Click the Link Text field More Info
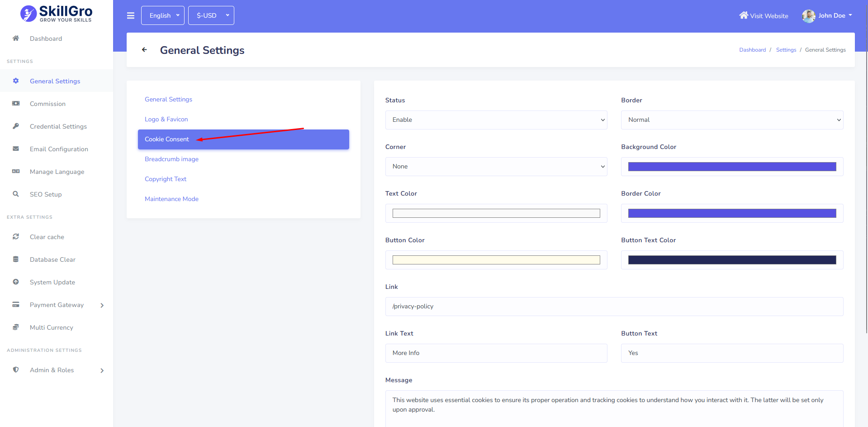Screen dimensions: 868x427 (x=496, y=353)
